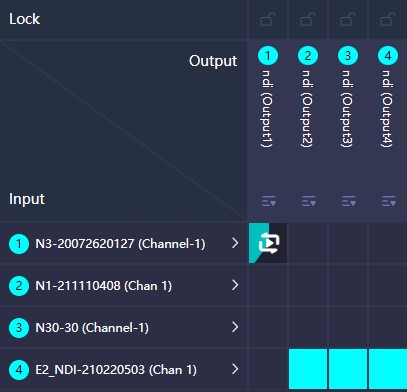Toggle the lock icon for Output2 column
The width and height of the screenshot is (407, 392).
click(308, 19)
